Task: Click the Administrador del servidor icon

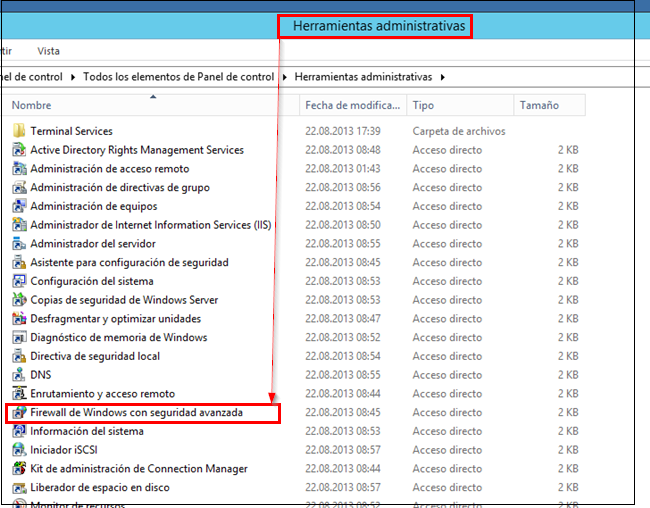Action: click(19, 243)
